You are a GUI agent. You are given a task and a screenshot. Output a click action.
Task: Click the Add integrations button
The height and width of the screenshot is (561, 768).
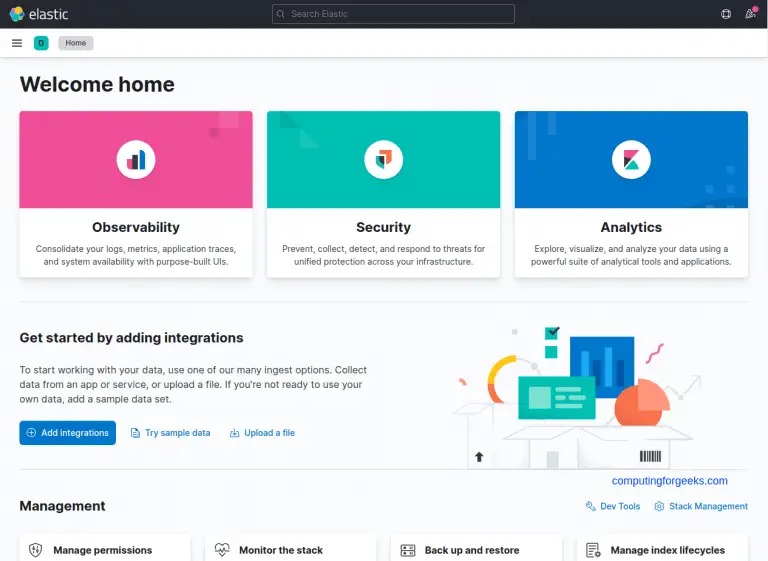tap(67, 433)
